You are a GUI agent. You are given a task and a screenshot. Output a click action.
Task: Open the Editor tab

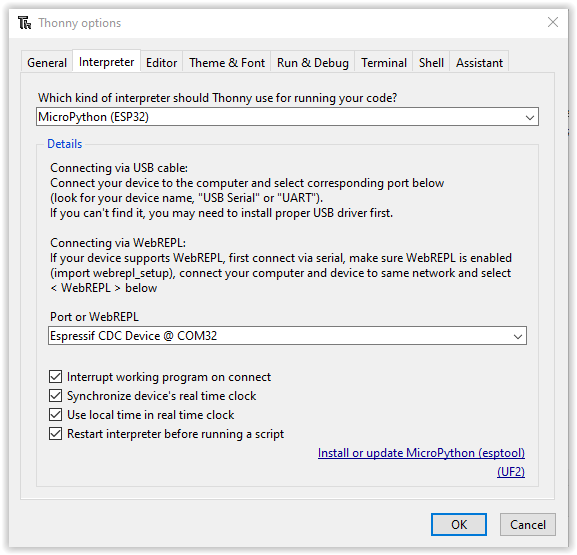pyautogui.click(x=161, y=63)
